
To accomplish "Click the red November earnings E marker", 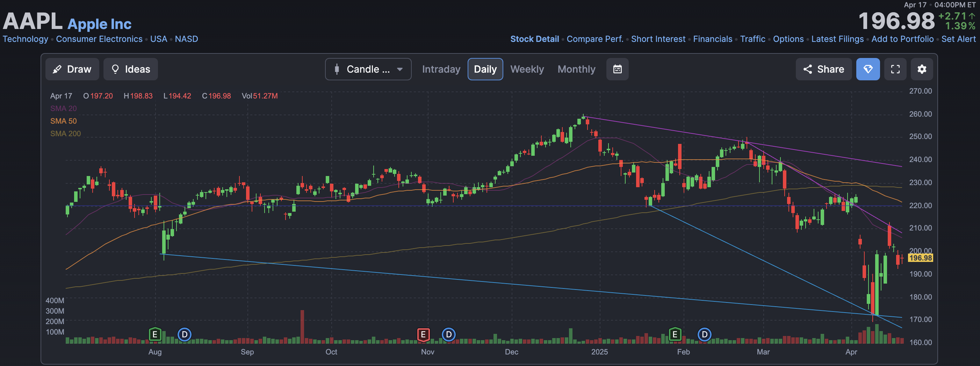I will [x=423, y=335].
